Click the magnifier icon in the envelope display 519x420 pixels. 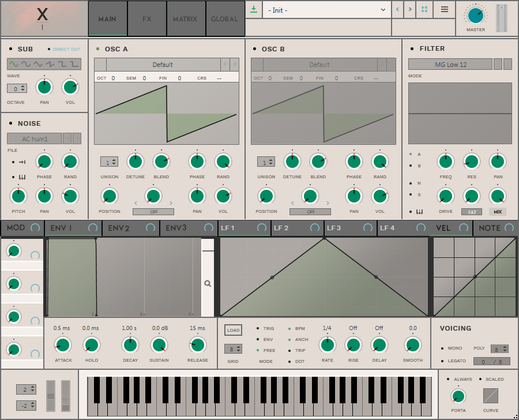208,284
